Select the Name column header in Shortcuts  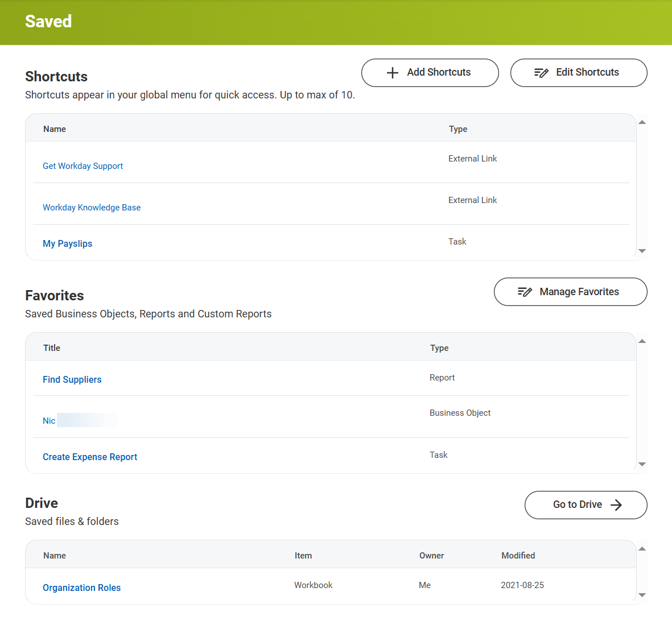point(55,129)
